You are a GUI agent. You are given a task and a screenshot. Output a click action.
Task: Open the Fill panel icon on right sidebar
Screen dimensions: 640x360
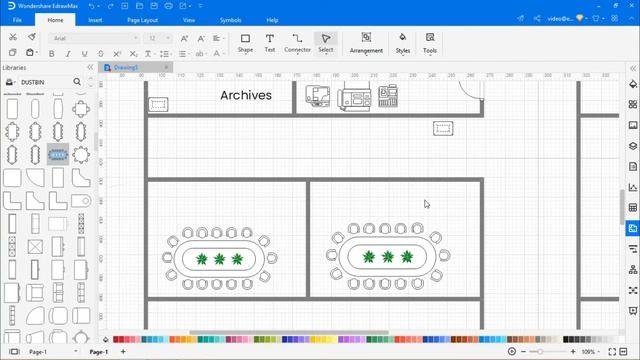(633, 84)
